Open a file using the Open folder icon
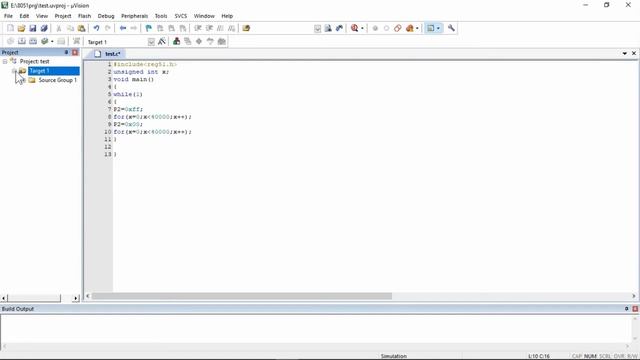The height and width of the screenshot is (360, 640). [x=21, y=28]
